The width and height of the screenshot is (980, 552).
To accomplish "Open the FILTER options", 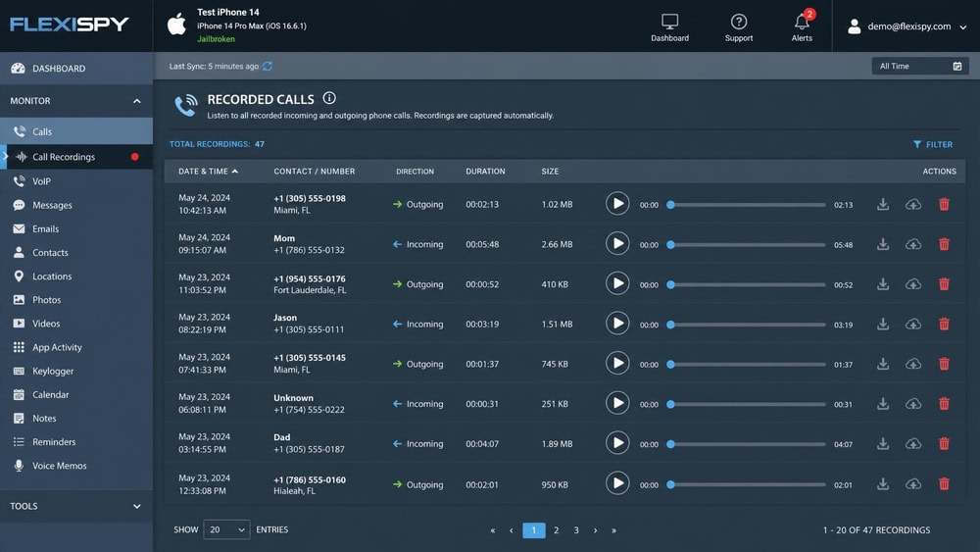I will click(933, 144).
